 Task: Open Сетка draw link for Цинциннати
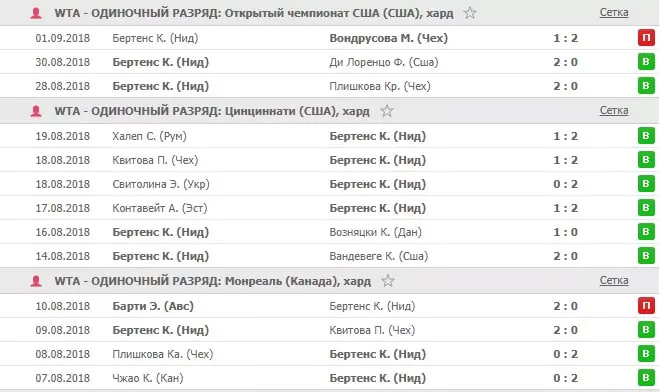(x=614, y=111)
